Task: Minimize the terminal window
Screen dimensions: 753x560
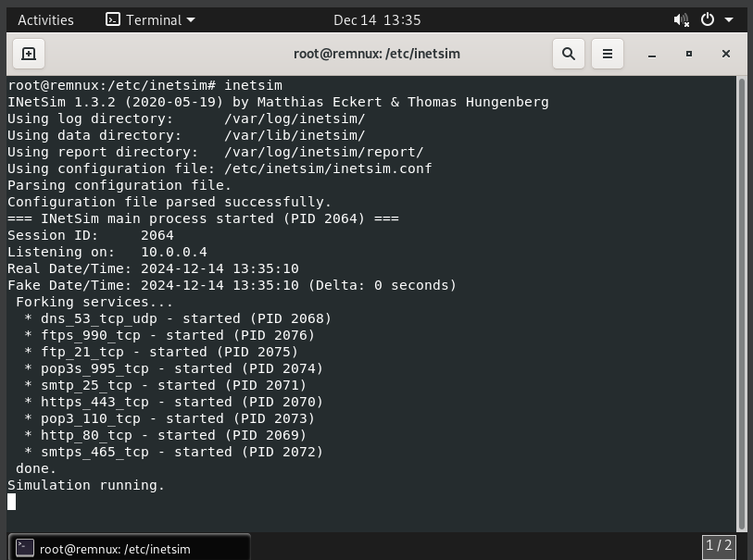Action: [652, 54]
